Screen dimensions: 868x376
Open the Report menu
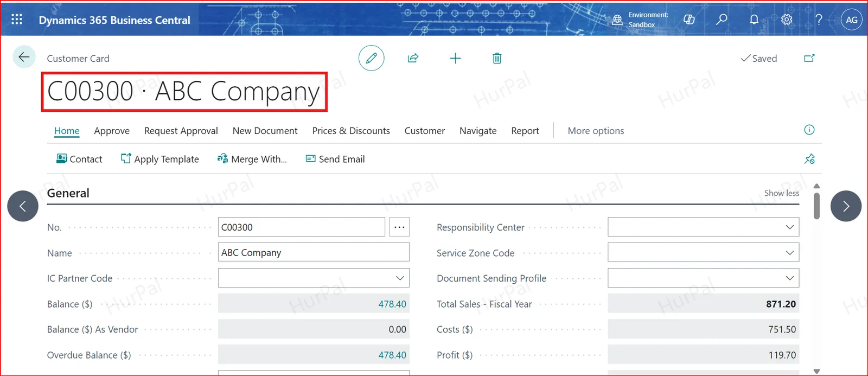click(525, 131)
